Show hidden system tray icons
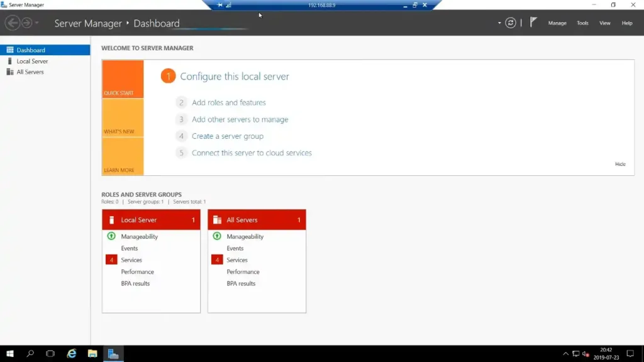Image resolution: width=644 pixels, height=362 pixels. [x=565, y=354]
